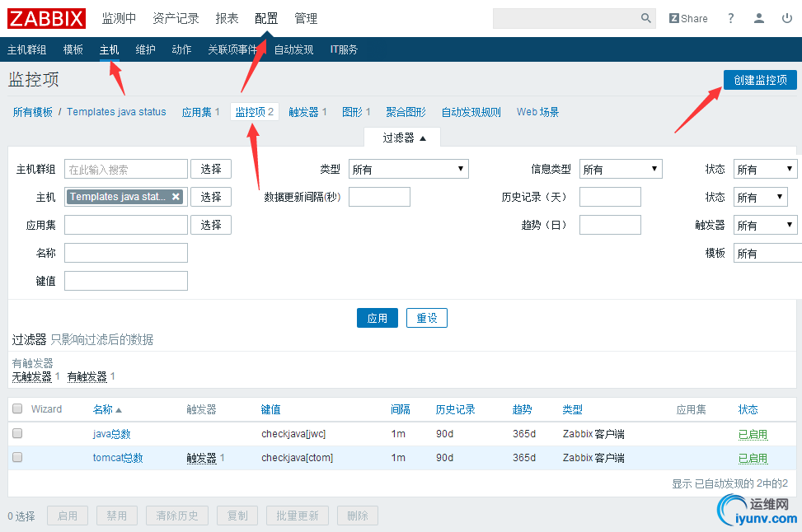The image size is (802, 532).
Task: Open the 报表 top menu
Action: (x=227, y=18)
